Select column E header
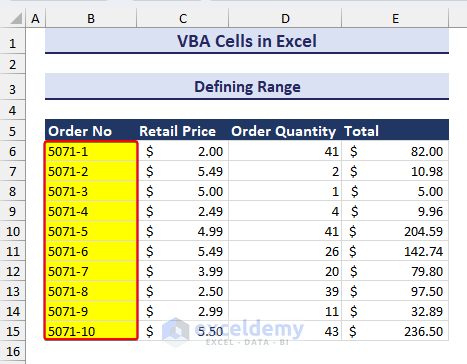This screenshot has height=364, width=467. 395,18
